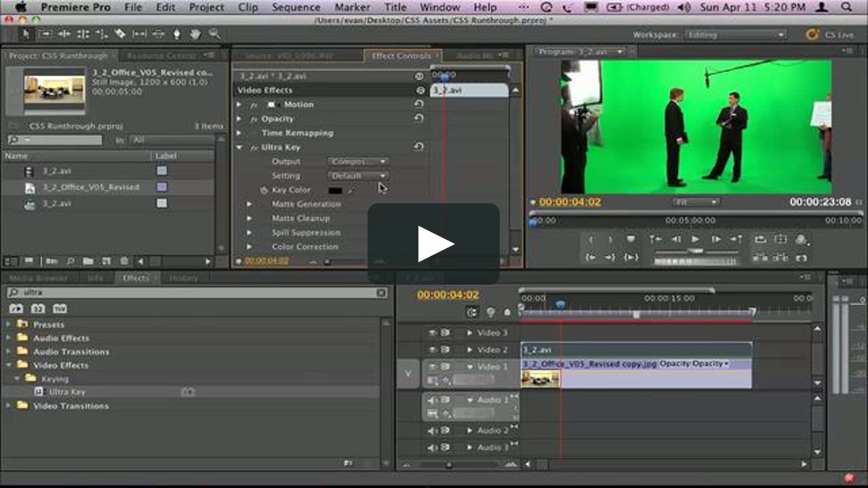The height and width of the screenshot is (488, 868).
Task: Click the timeline zoom slider handle
Action: click(448, 465)
